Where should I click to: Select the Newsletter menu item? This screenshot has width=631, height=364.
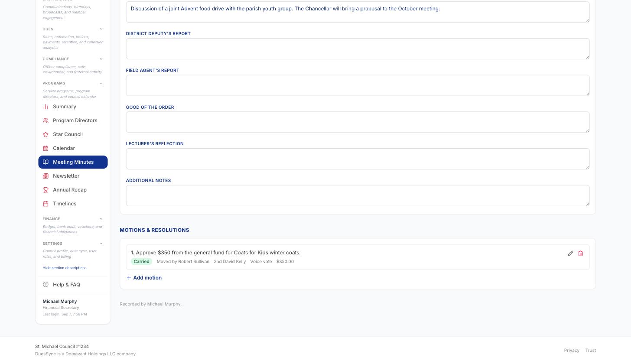[x=73, y=176]
